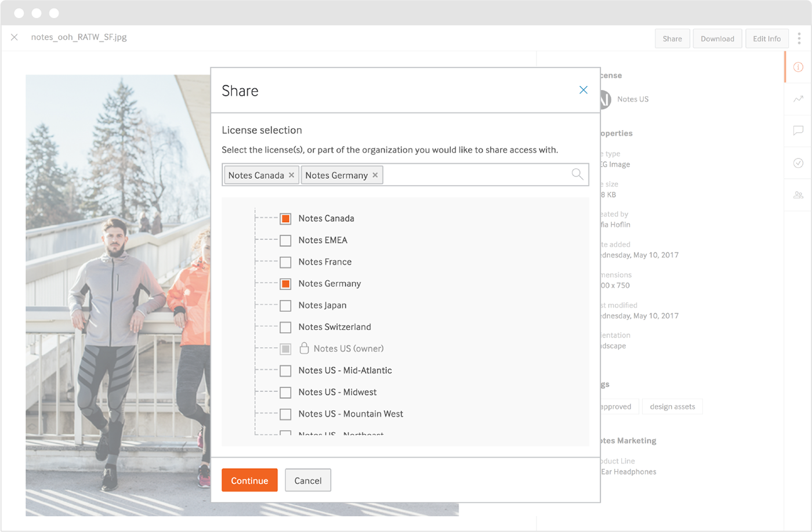Image resolution: width=812 pixels, height=532 pixels.
Task: Close the Share dialog with the X icon
Action: 583,90
